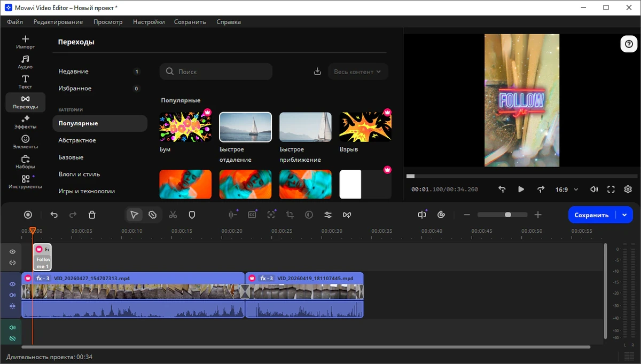Click the blue Сохранить button
This screenshot has height=364, width=641.
[x=591, y=215]
